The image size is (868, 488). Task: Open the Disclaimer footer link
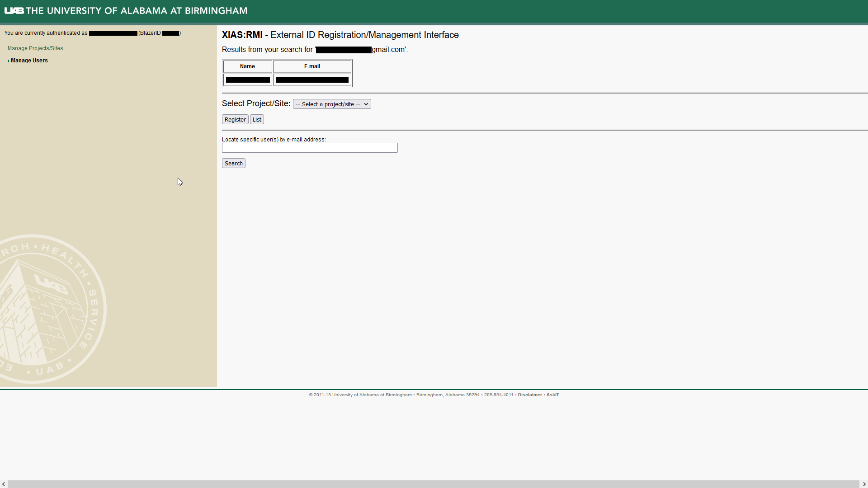(530, 395)
